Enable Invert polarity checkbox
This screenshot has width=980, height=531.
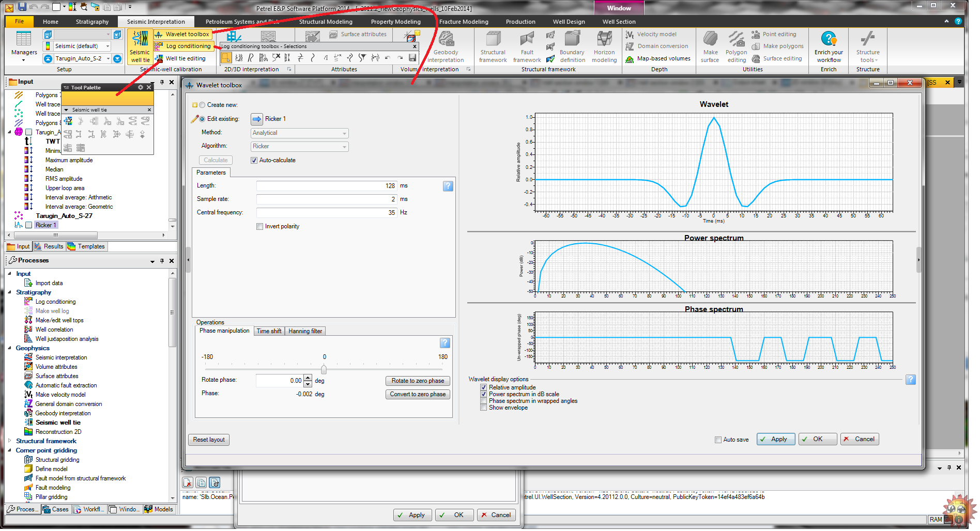(x=259, y=226)
